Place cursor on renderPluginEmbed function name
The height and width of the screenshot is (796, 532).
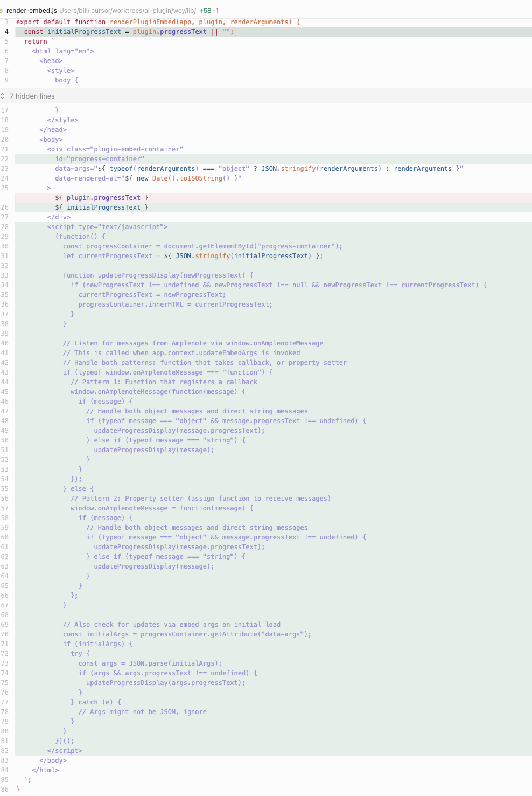point(142,22)
